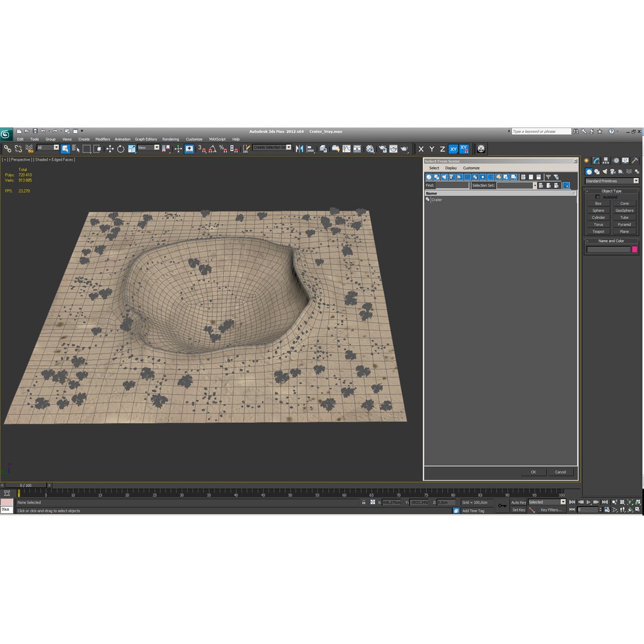Restrict movement to the X axis
The image size is (644, 644).
pyautogui.click(x=421, y=149)
